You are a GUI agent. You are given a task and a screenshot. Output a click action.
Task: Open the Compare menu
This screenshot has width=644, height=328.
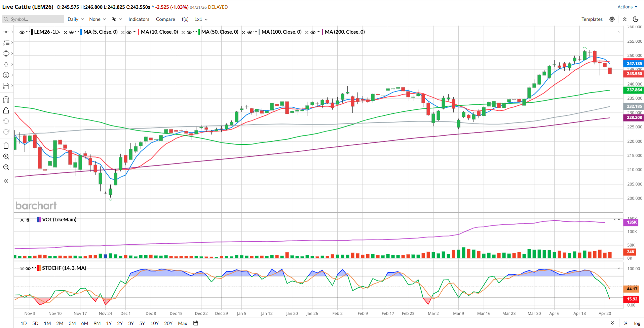[x=165, y=19]
